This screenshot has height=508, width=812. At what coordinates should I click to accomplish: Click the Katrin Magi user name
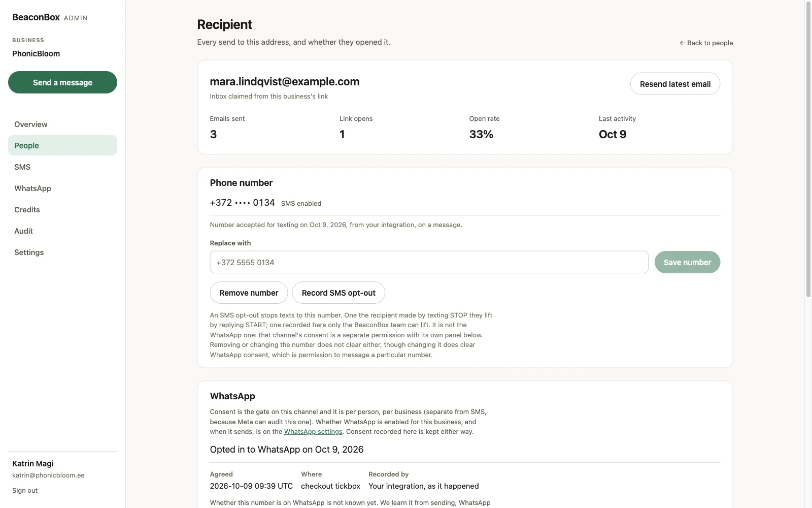[33, 464]
